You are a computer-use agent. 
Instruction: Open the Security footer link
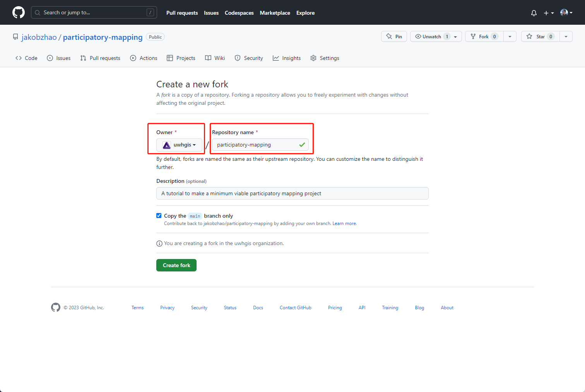[x=199, y=308]
